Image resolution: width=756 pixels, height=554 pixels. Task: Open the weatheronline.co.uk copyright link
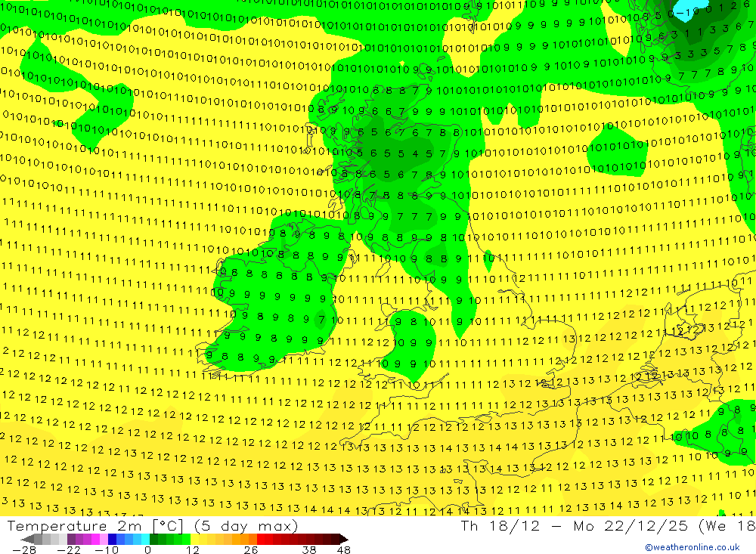tap(692, 547)
